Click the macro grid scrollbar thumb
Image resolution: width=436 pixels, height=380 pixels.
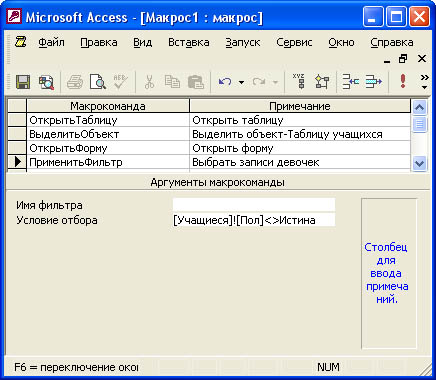coord(419,124)
